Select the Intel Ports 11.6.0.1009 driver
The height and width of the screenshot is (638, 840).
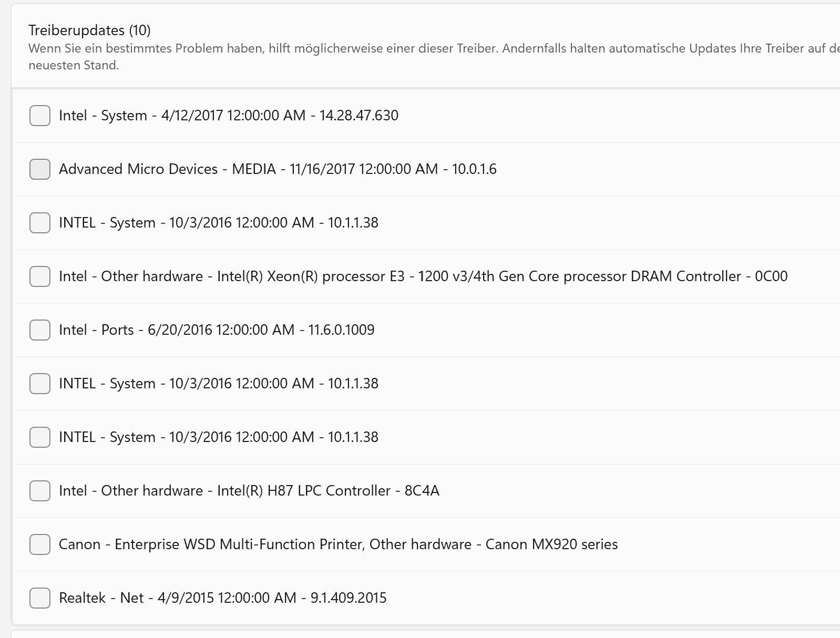pos(39,330)
